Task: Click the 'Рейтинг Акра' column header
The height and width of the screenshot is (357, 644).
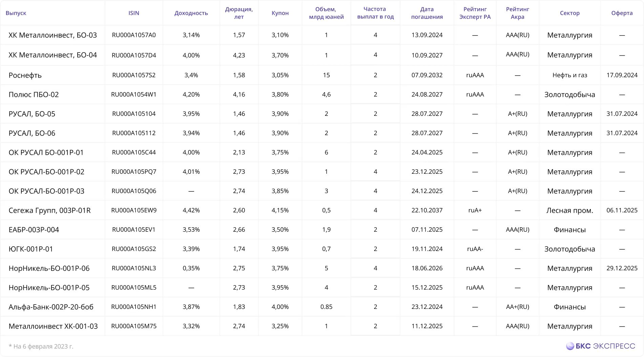Action: pyautogui.click(x=517, y=13)
